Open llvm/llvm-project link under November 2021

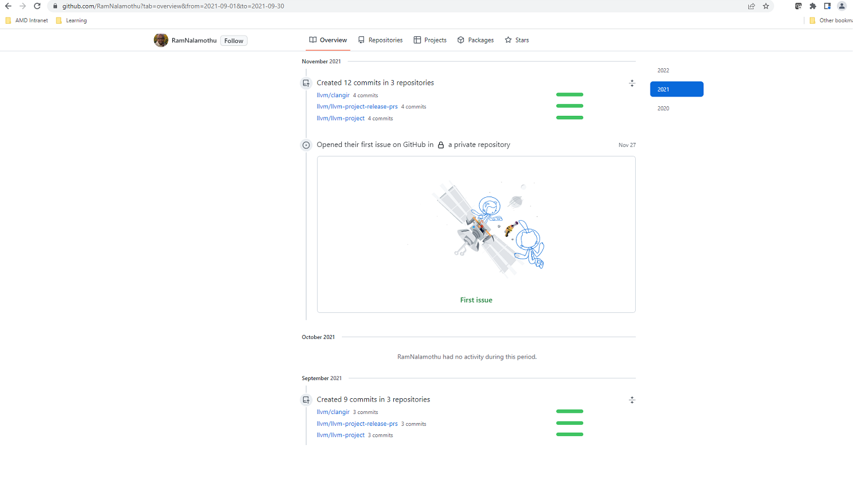pos(340,119)
